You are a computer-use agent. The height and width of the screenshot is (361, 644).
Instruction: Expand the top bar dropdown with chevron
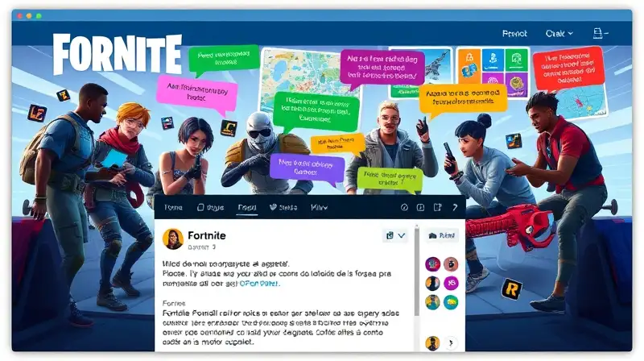tap(559, 33)
